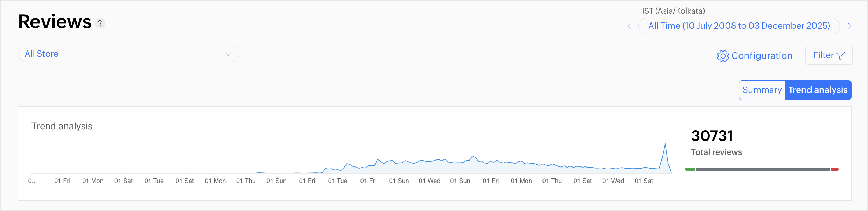Click the last 01 Sat axis label
Image resolution: width=868 pixels, height=211 pixels.
644,181
